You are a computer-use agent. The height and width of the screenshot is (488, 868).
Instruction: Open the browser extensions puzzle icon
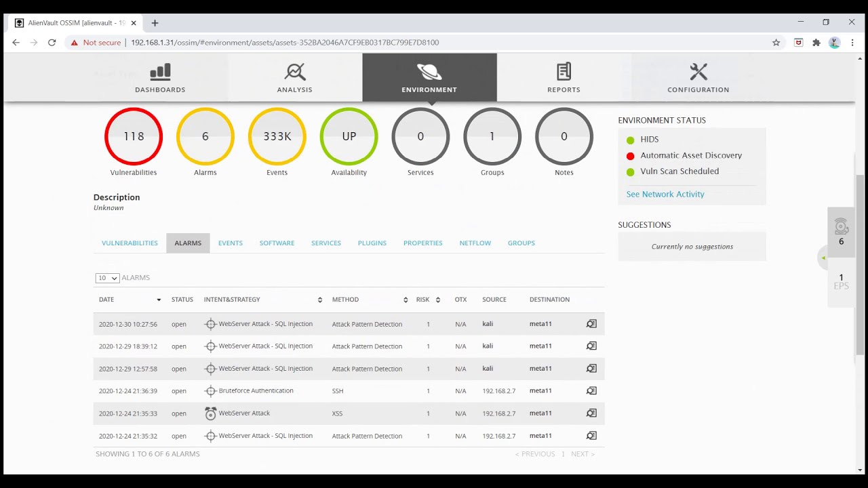816,42
